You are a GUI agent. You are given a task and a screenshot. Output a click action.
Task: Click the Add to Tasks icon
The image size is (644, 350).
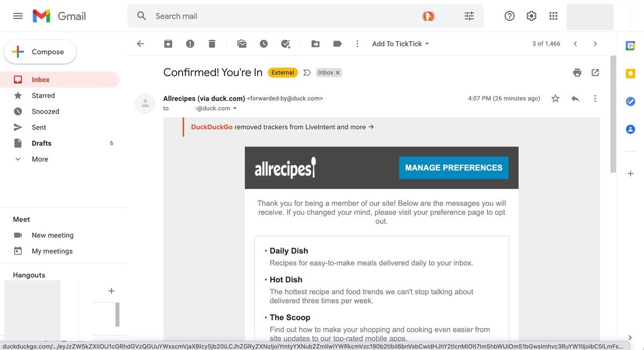pyautogui.click(x=286, y=44)
